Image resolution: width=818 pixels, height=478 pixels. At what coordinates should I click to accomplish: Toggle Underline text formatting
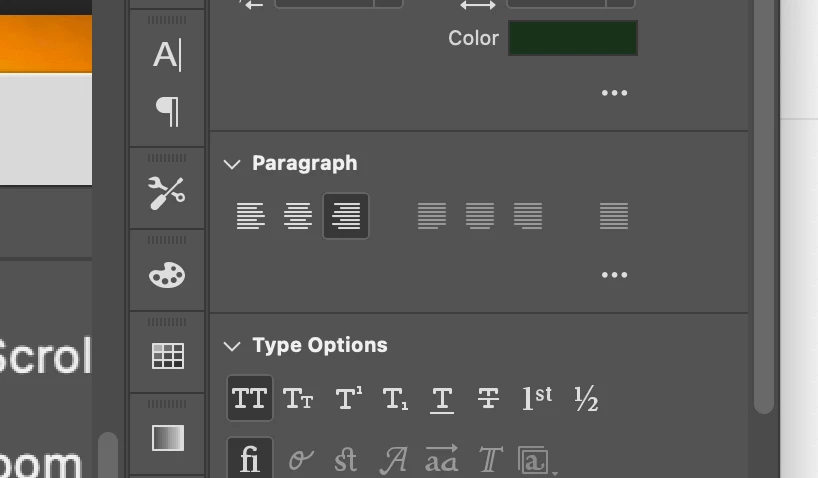[x=441, y=400]
